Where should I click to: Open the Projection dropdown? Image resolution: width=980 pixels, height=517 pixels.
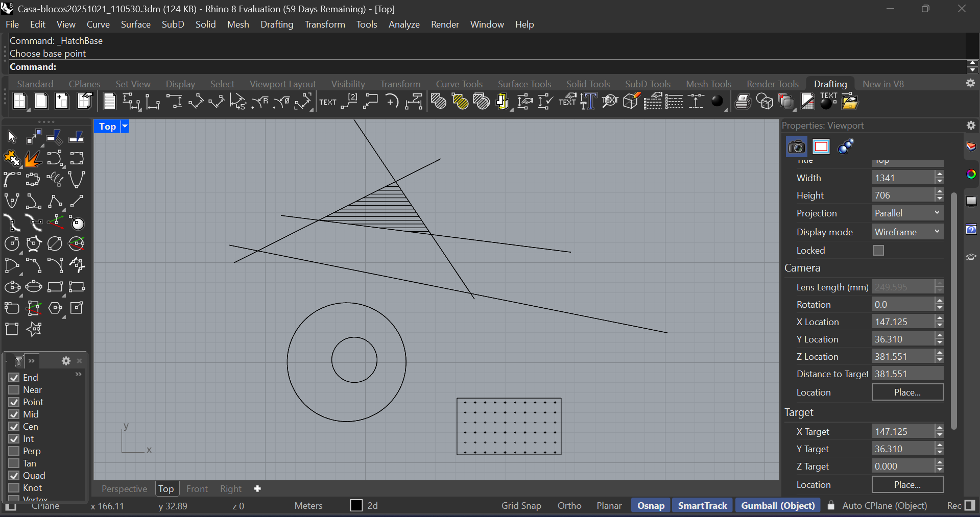[907, 213]
